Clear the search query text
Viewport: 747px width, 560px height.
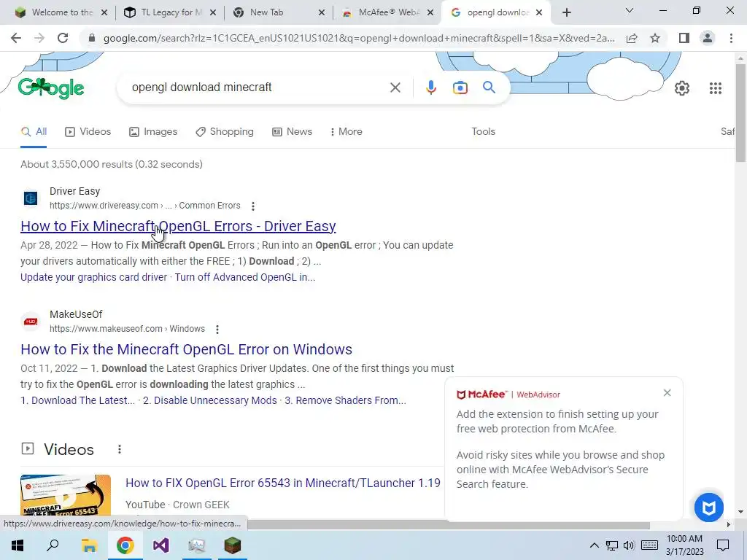(395, 87)
